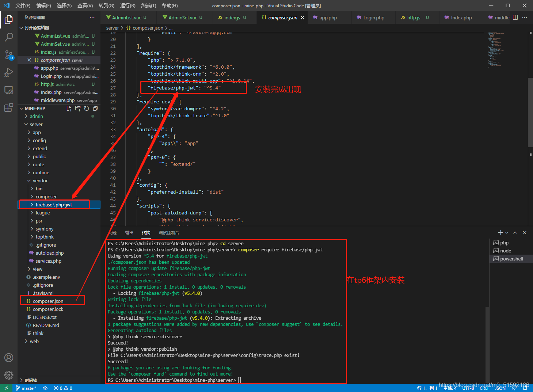Viewport: 533px width, 392px height.
Task: Open Source Control view with 13 badge
Action: (9, 55)
